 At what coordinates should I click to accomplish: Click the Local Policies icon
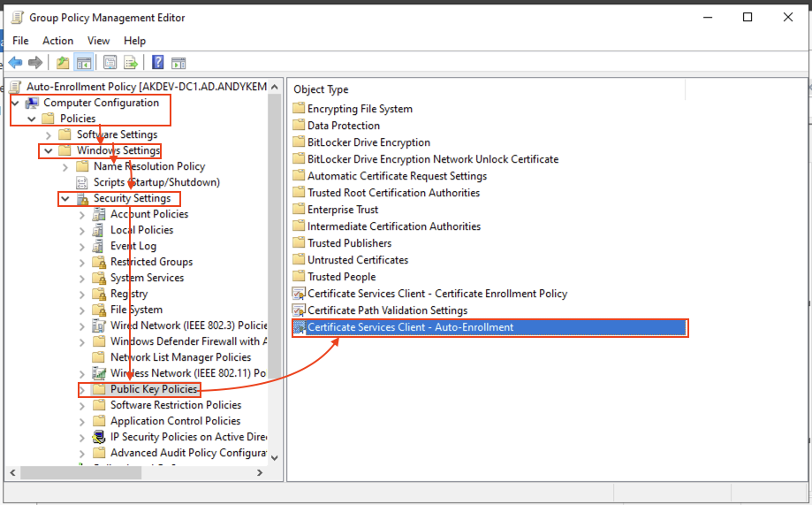pos(98,230)
